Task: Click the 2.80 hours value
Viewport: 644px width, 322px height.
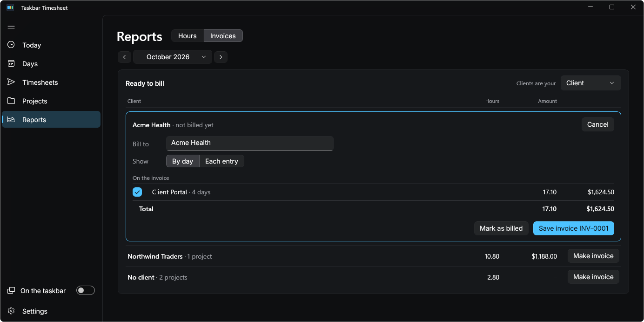Action: click(x=493, y=277)
